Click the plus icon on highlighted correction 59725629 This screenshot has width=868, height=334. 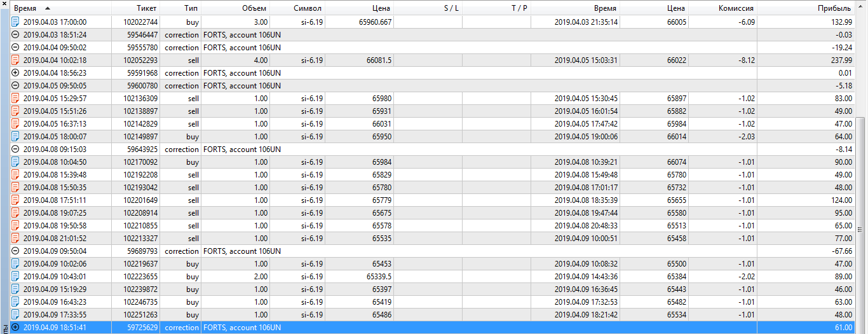tap(16, 328)
